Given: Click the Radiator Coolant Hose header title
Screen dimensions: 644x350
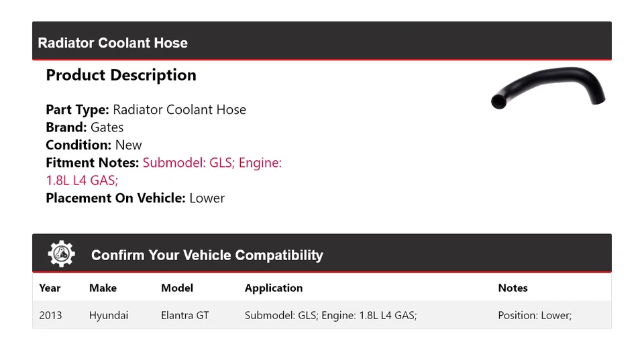Looking at the screenshot, I should coord(113,43).
